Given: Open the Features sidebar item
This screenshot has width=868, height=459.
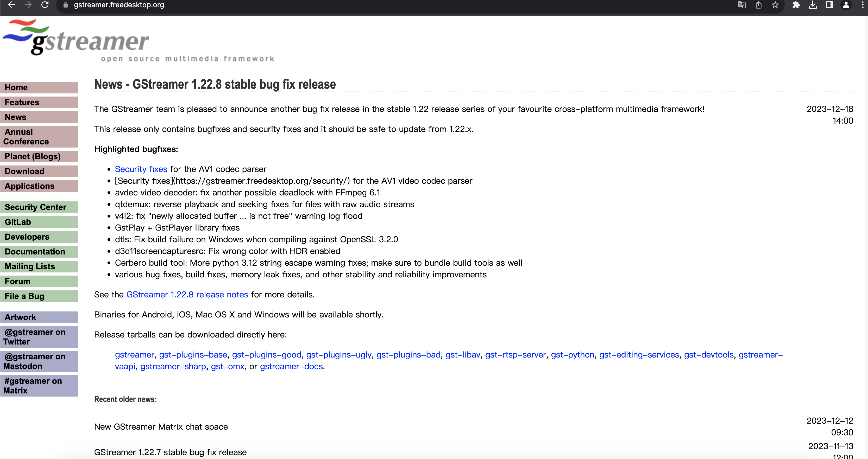Looking at the screenshot, I should (39, 102).
